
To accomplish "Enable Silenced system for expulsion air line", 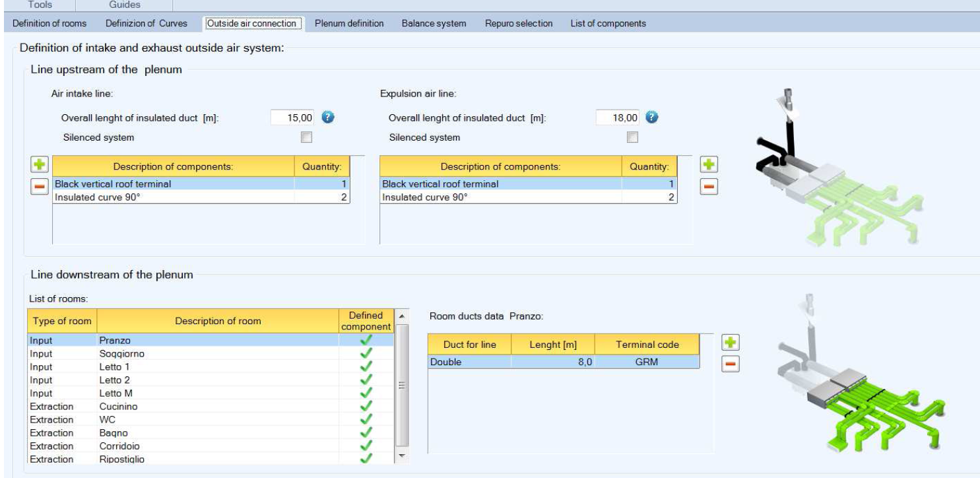I will [632, 138].
